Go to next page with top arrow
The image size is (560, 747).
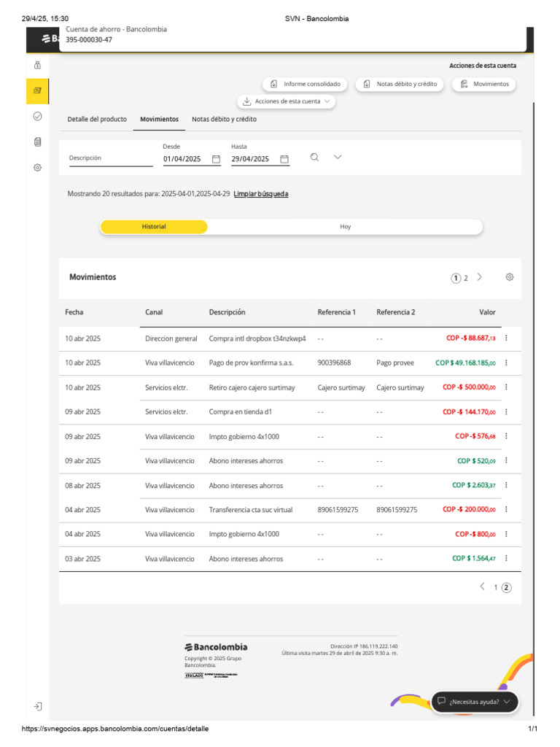pyautogui.click(x=480, y=277)
